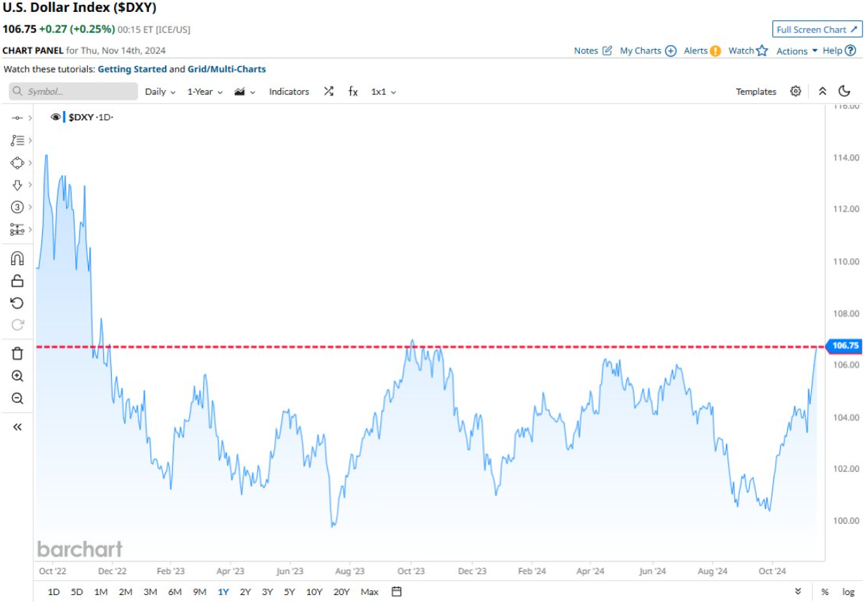The image size is (868, 602).
Task: Toggle $DXY plot visibility eye
Action: pyautogui.click(x=56, y=117)
